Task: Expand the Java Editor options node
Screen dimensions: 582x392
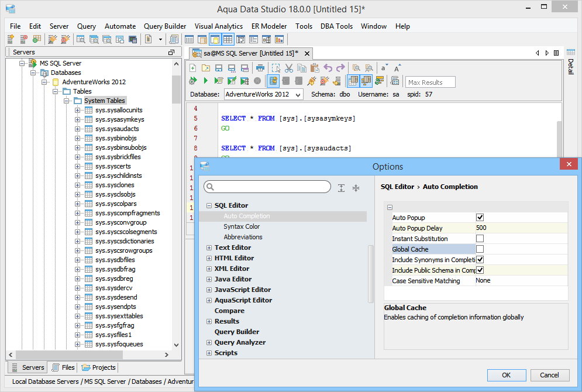Action: click(x=209, y=279)
